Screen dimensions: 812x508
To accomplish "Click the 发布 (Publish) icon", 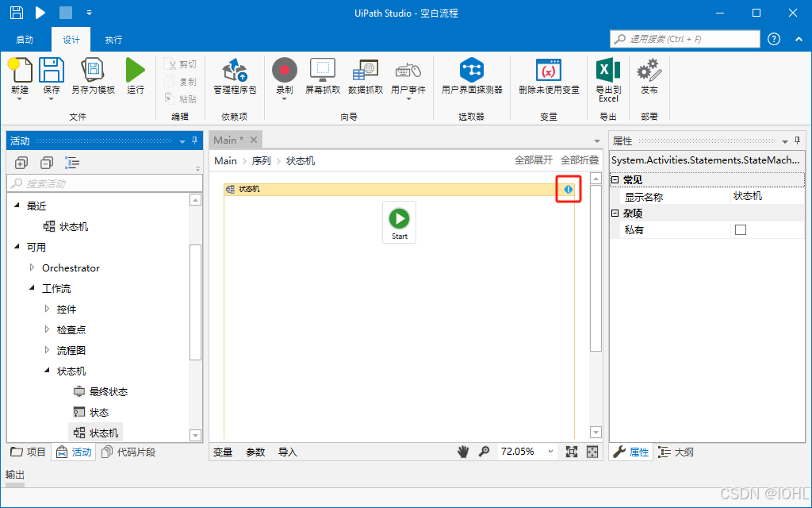I will (x=649, y=70).
